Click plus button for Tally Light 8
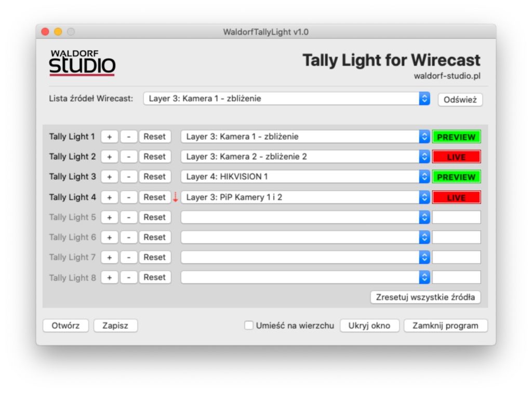 click(109, 277)
